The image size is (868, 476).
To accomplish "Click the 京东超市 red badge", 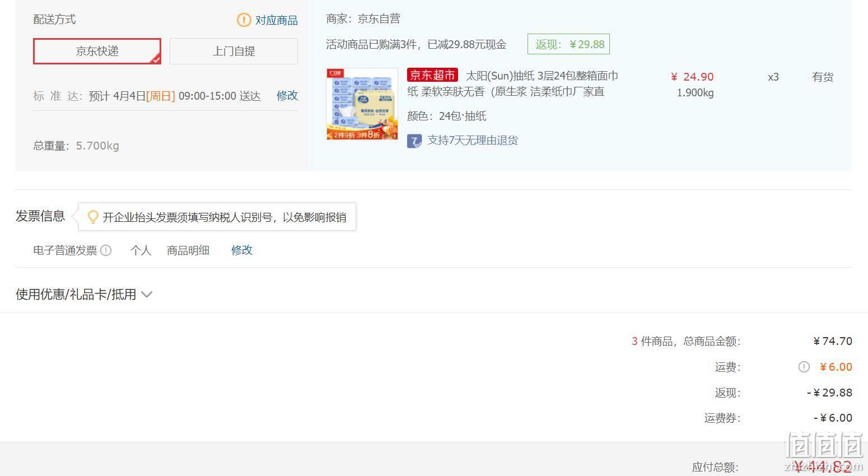I will (x=432, y=75).
